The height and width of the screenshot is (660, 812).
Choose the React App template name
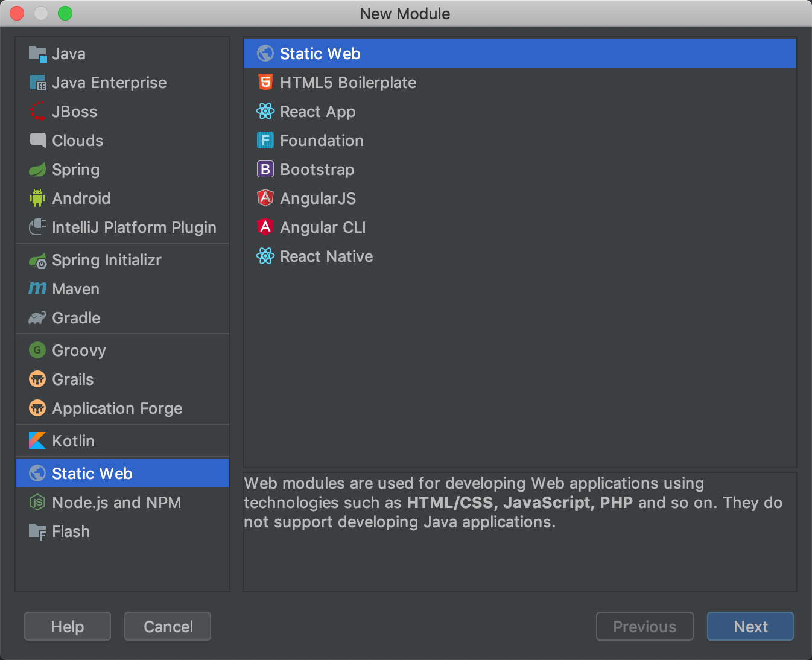coord(318,112)
